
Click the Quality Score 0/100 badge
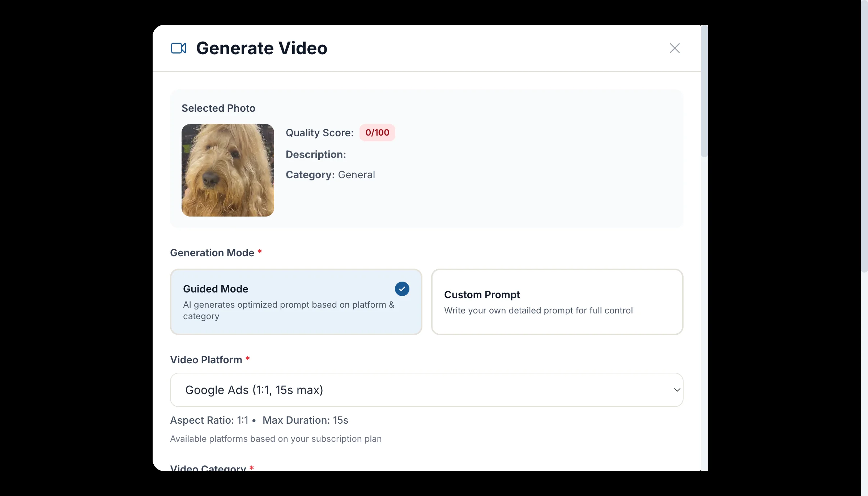click(377, 133)
